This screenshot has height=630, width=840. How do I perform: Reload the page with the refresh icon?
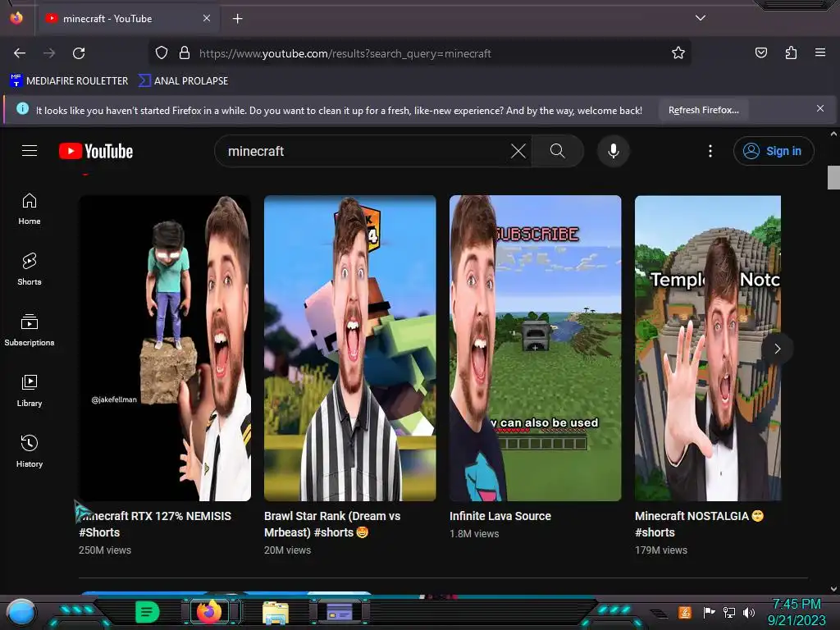pos(79,53)
